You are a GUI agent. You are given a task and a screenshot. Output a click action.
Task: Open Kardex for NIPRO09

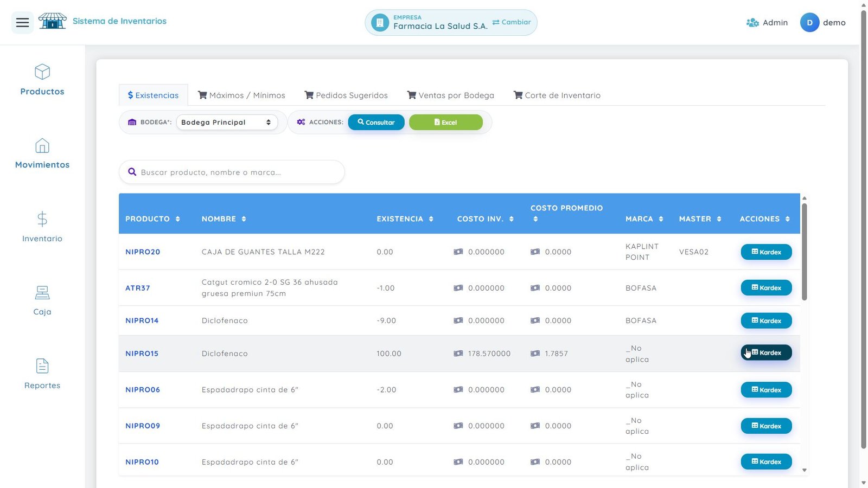pos(766,426)
